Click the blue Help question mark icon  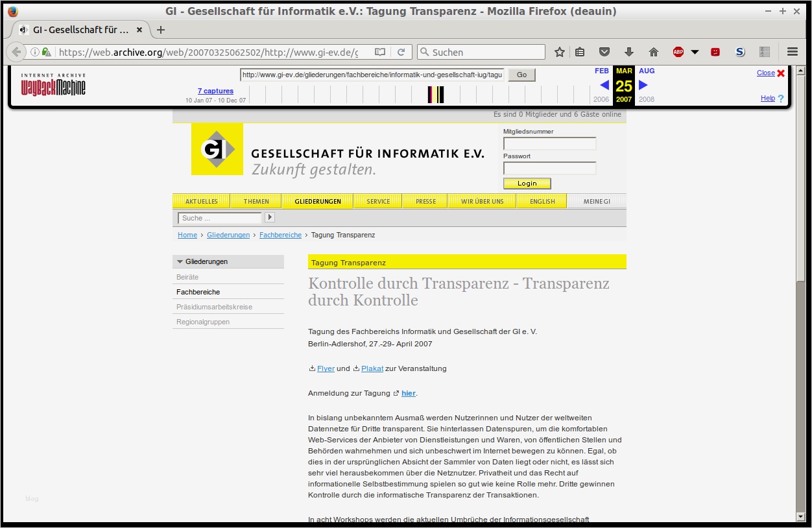781,99
